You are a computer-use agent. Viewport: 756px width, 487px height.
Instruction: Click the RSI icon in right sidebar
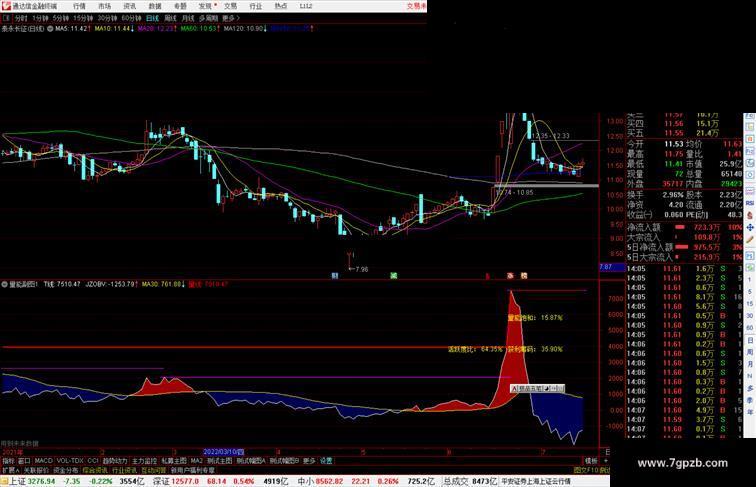[x=750, y=203]
